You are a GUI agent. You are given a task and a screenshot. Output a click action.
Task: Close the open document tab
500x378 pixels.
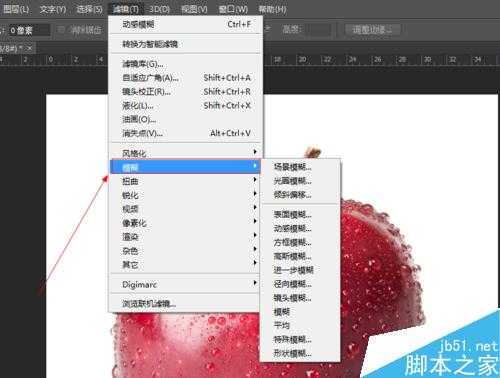pos(30,49)
